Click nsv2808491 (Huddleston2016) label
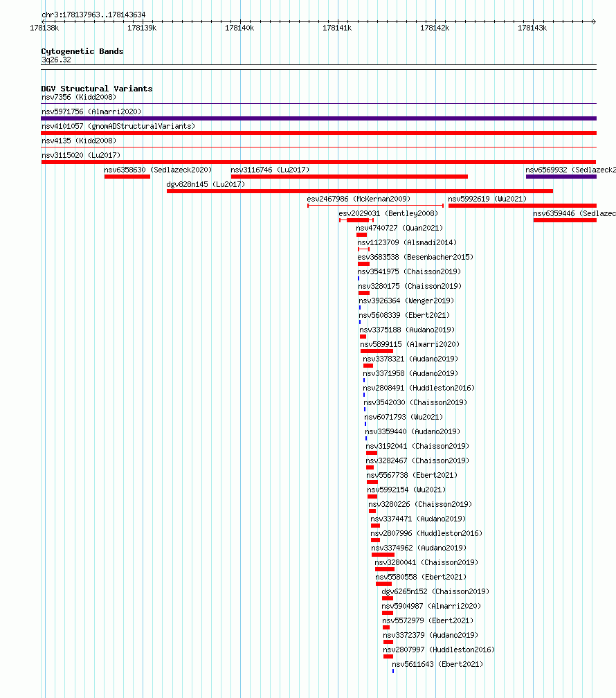 coord(419,388)
